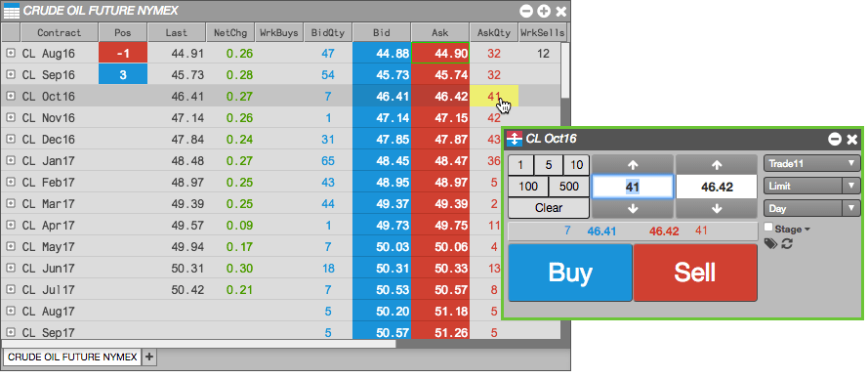Click the refresh arrows icon beside the tag
The height and width of the screenshot is (378, 868).
[x=787, y=243]
